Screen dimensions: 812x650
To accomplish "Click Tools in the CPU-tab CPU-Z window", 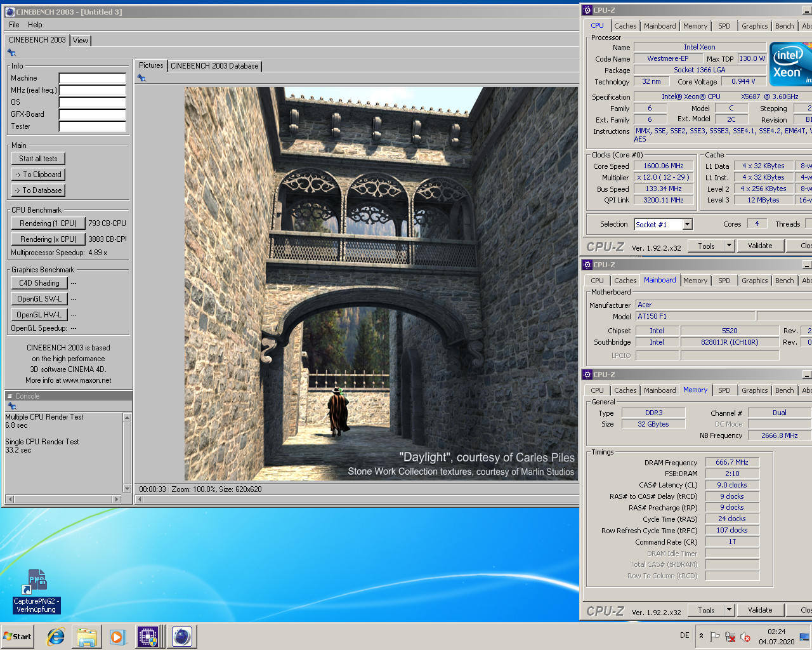I will pyautogui.click(x=706, y=246).
